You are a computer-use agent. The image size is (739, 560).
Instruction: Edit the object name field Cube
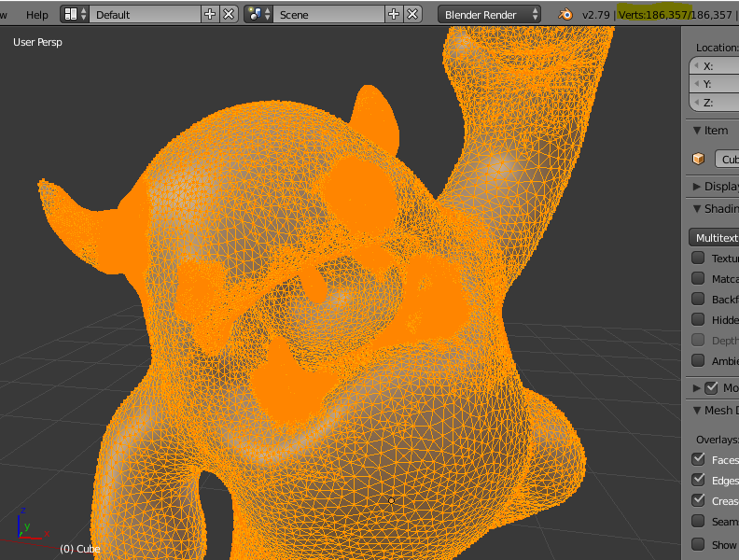click(727, 160)
